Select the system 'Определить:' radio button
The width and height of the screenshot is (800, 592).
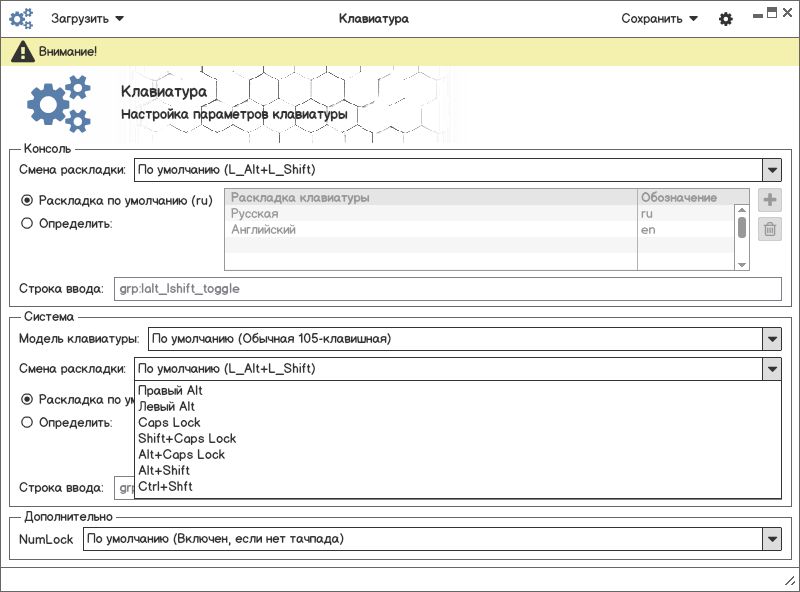(27, 422)
